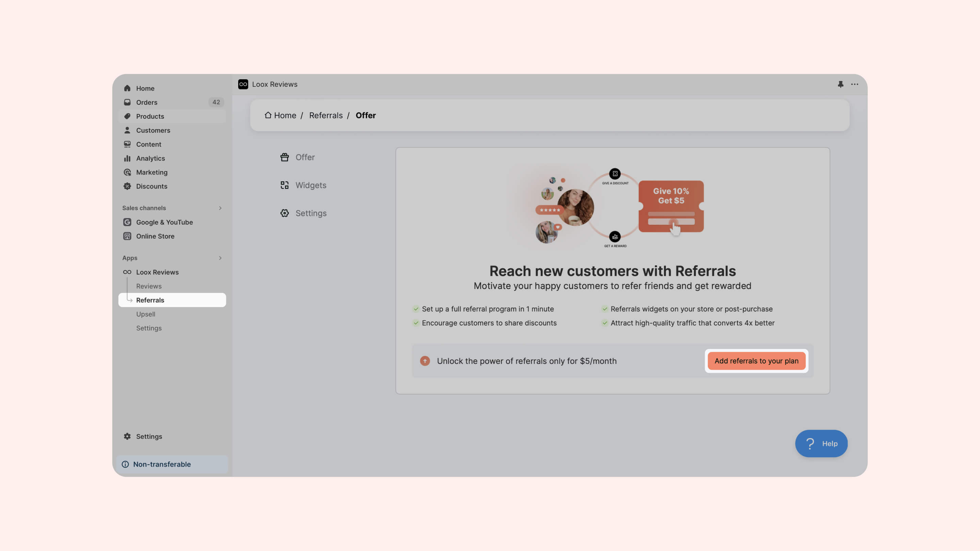The image size is (980, 551).
Task: Open the blue Help button
Action: pyautogui.click(x=821, y=444)
